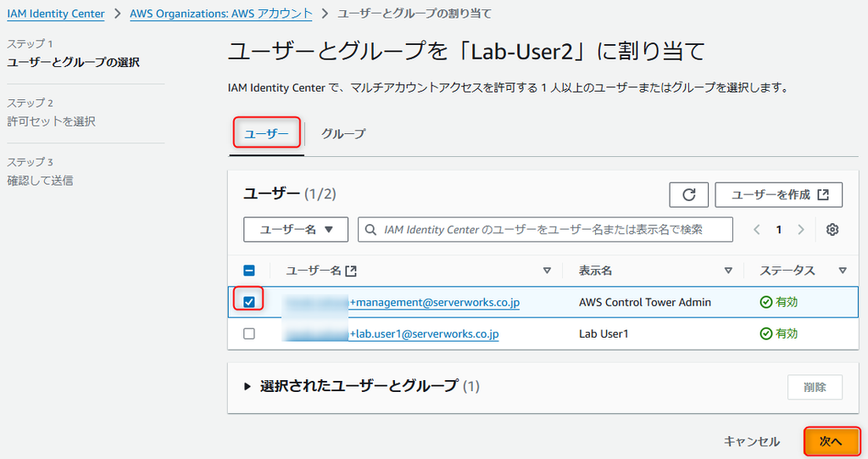
Task: Click ステップ 3 確認して送信 in sidebar
Action: click(x=40, y=172)
